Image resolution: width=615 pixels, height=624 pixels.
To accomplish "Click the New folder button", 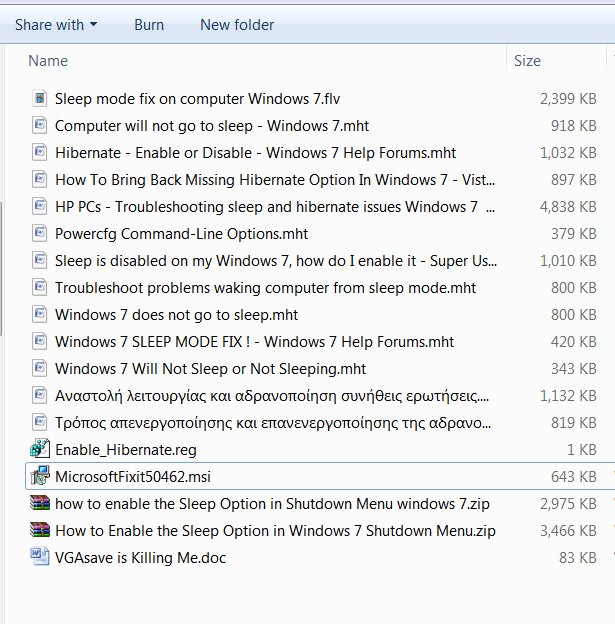I will point(237,24).
